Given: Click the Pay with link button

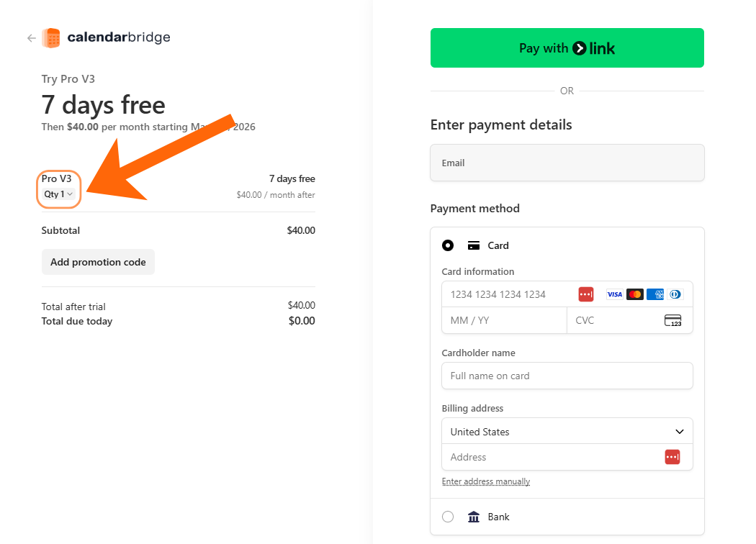Looking at the screenshot, I should pos(567,47).
